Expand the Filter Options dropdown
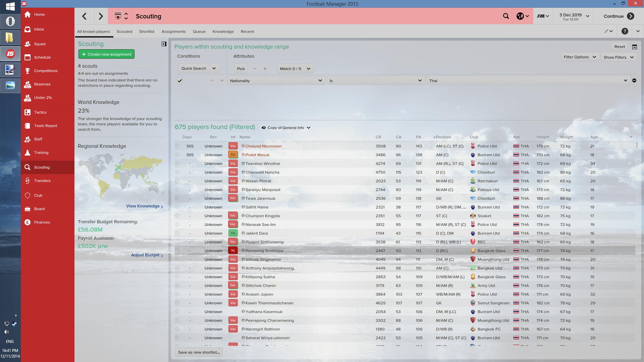The height and width of the screenshot is (362, 644). point(580,57)
